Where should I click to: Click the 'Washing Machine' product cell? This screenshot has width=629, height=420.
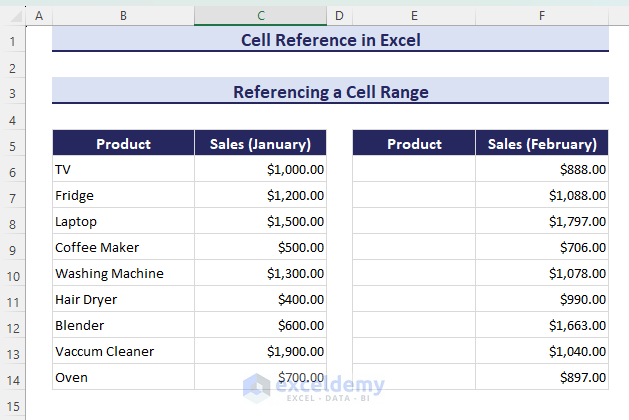[x=123, y=274]
